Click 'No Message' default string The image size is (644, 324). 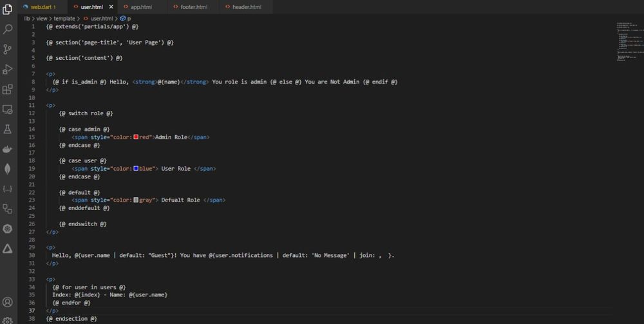point(330,256)
